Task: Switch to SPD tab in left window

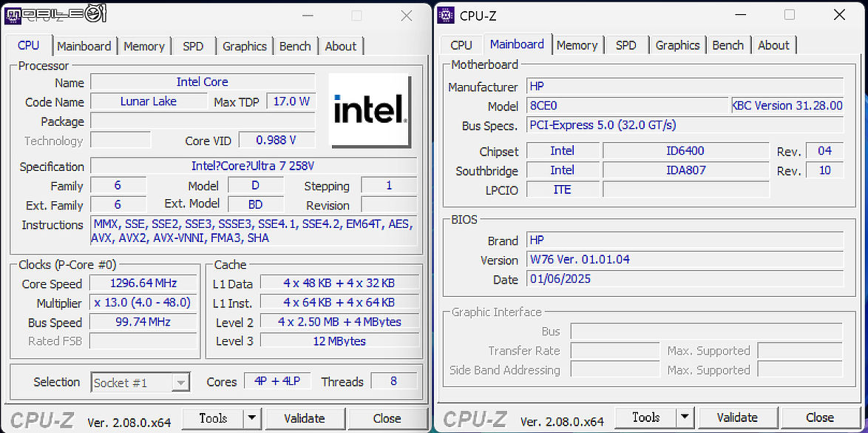Action: pyautogui.click(x=193, y=46)
